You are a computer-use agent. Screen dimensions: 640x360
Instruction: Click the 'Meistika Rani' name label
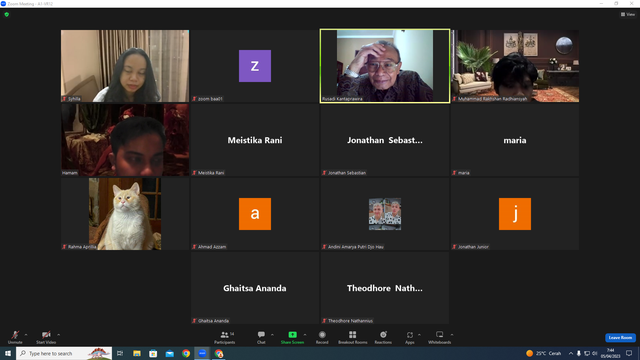(x=211, y=173)
